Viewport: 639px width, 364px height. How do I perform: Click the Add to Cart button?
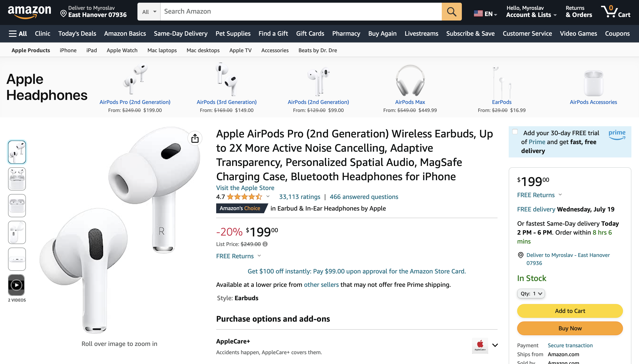point(570,311)
